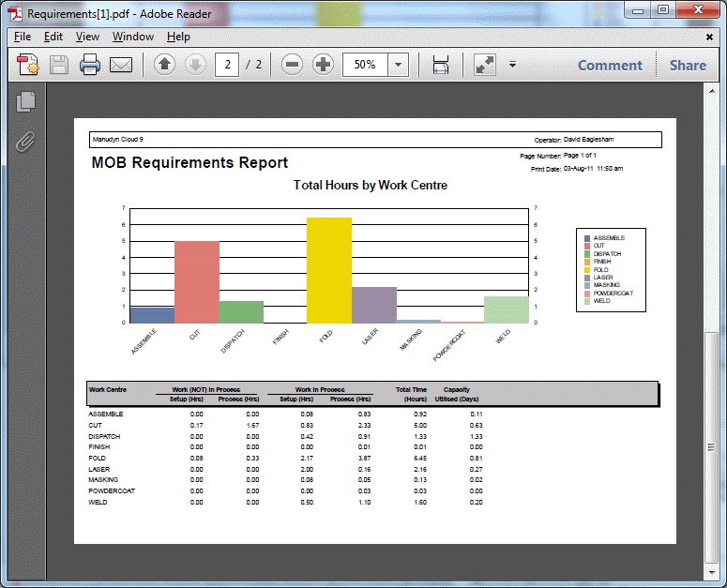The image size is (727, 588).
Task: Click the Create PDF online icon
Action: pos(28,65)
